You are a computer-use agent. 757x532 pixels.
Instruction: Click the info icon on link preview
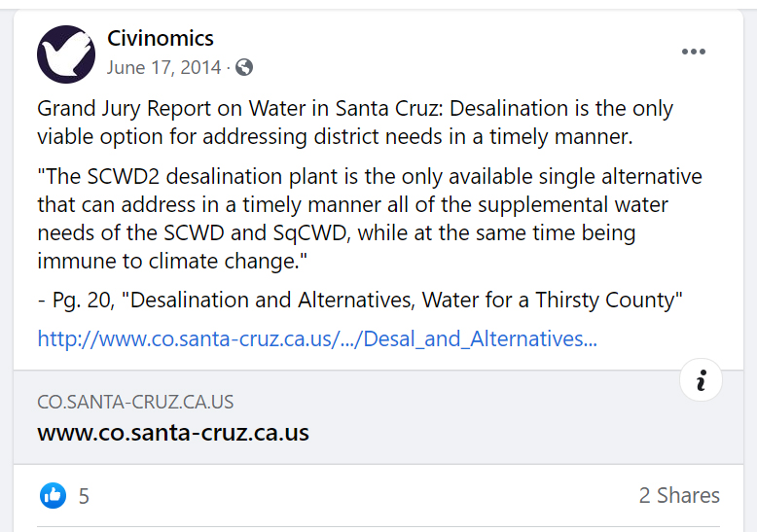coord(701,381)
